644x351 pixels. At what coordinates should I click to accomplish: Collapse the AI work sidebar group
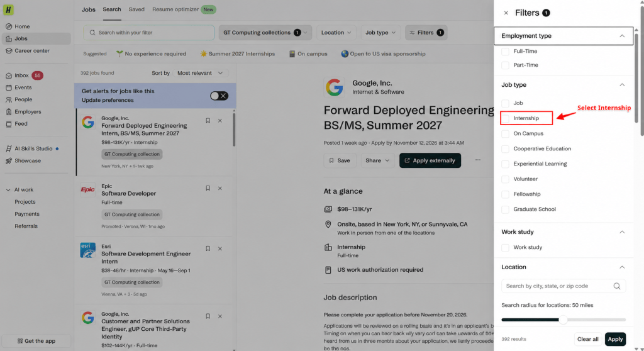pyautogui.click(x=8, y=190)
